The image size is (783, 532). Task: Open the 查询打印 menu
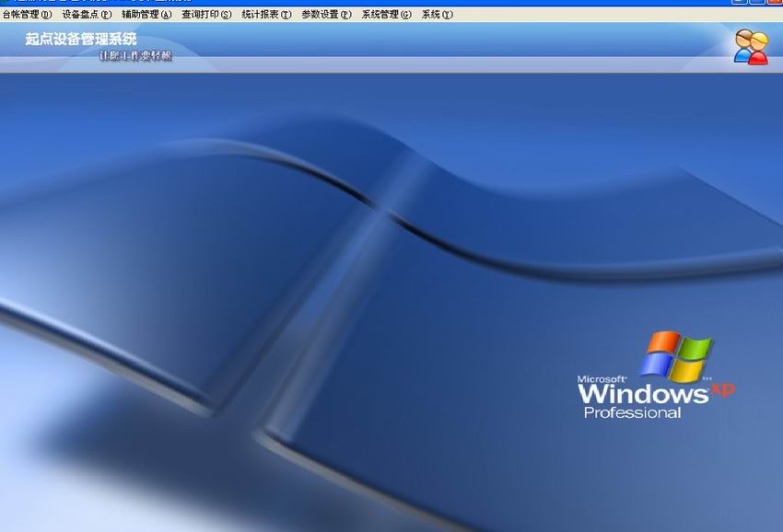tap(206, 15)
